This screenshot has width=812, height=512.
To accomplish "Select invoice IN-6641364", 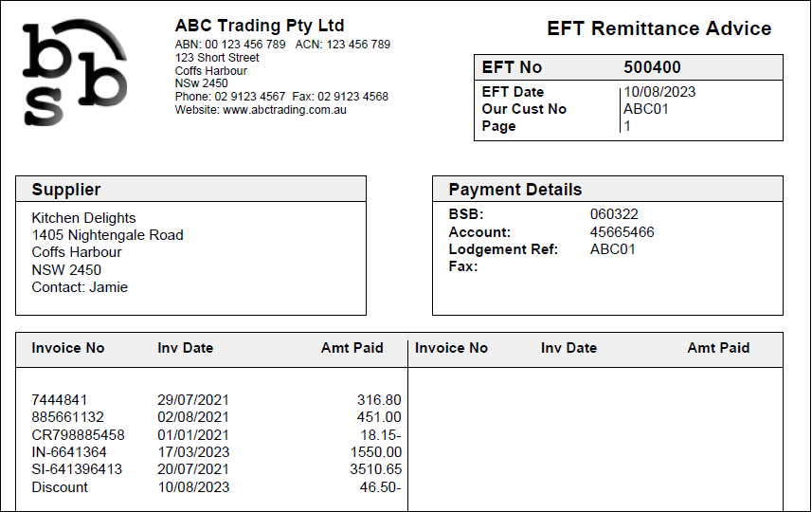I will coord(69,452).
